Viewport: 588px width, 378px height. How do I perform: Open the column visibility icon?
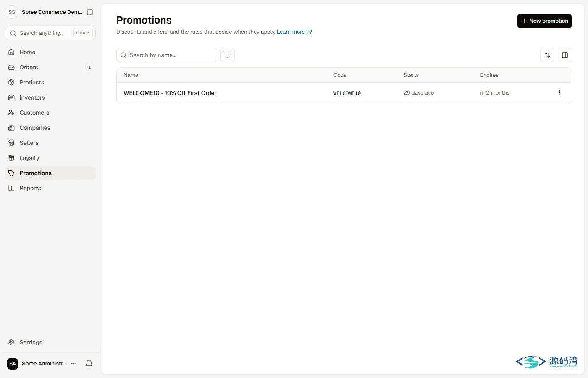pos(565,55)
